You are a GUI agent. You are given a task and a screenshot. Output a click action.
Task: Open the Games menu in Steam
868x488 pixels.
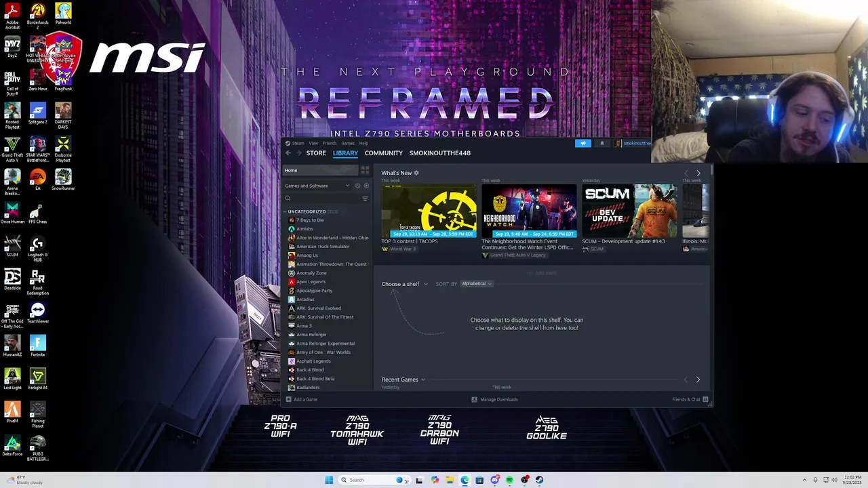348,144
